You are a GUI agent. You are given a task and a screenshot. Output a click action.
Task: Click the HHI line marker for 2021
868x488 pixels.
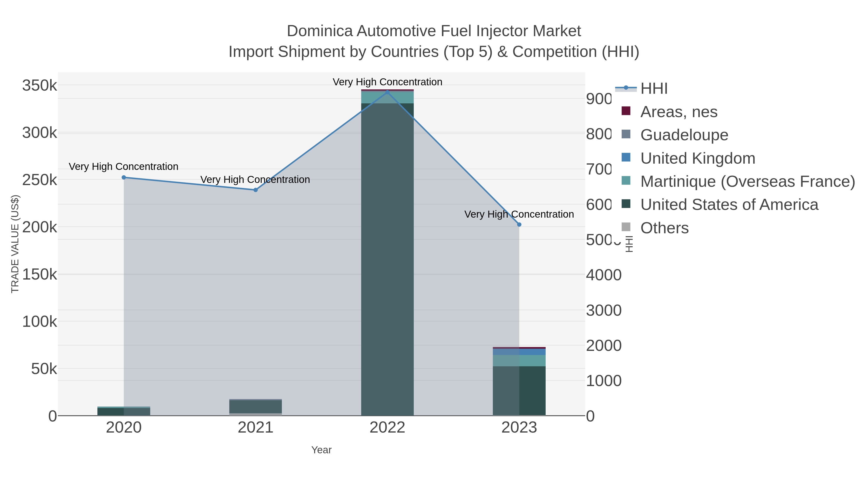255,190
